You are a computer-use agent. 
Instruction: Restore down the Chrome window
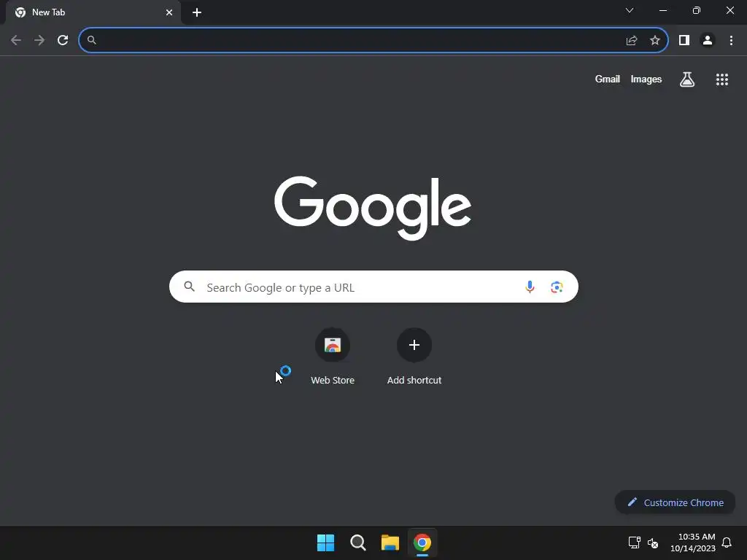tap(697, 10)
